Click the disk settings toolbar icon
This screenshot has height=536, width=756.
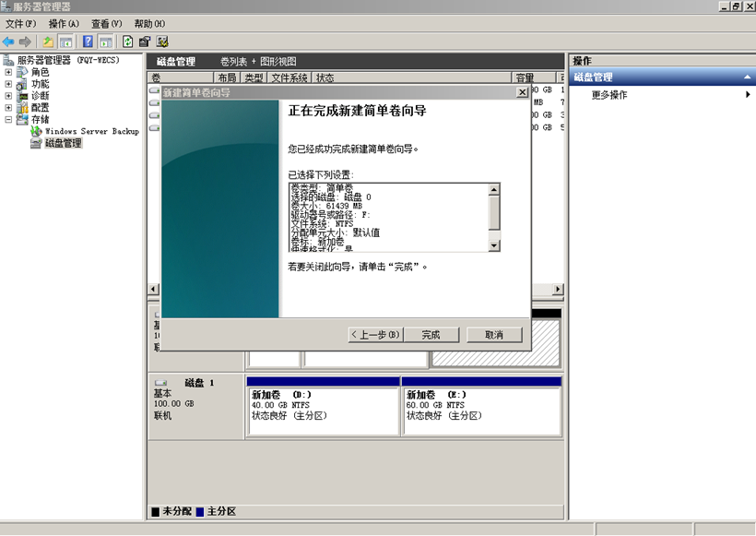click(x=162, y=42)
